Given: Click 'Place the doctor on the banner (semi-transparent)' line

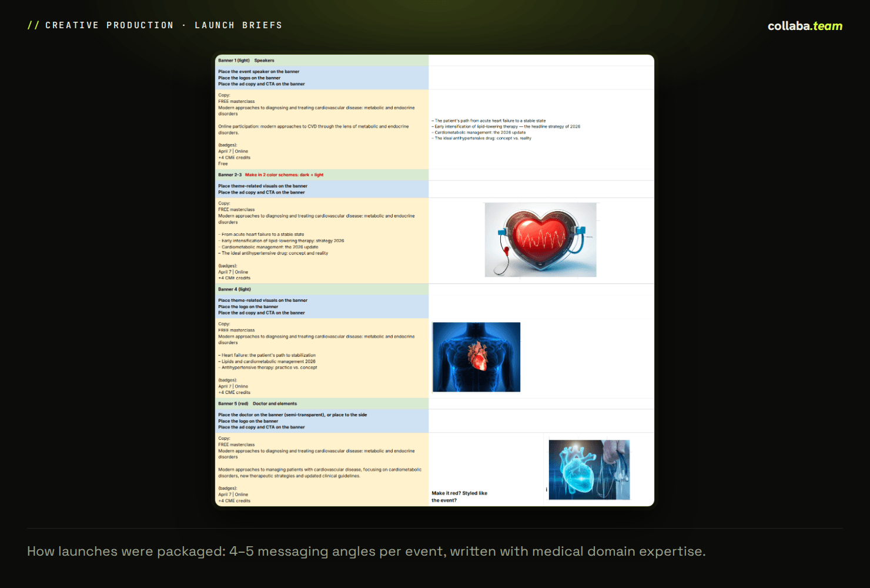Looking at the screenshot, I should [x=292, y=415].
